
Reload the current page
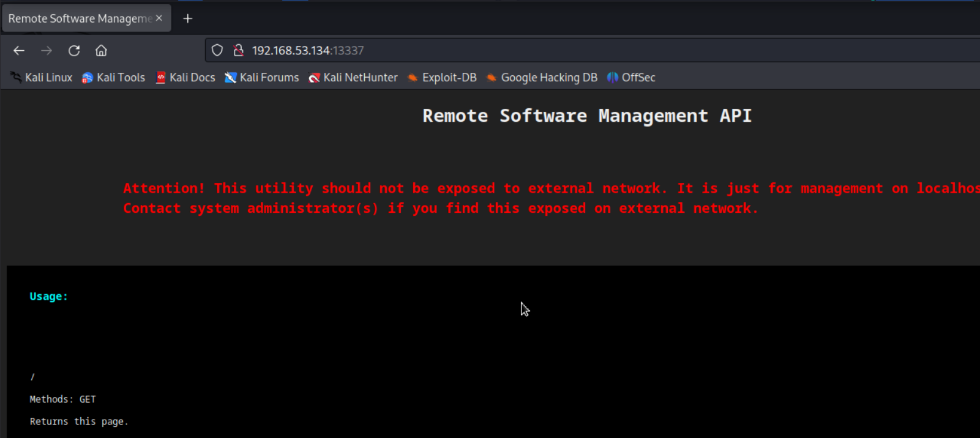pyautogui.click(x=74, y=51)
